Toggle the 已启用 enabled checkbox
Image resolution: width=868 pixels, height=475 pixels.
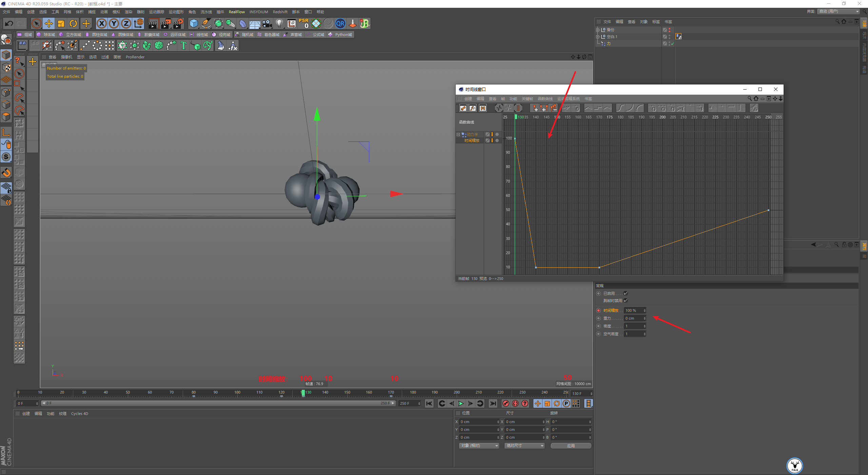coord(626,293)
